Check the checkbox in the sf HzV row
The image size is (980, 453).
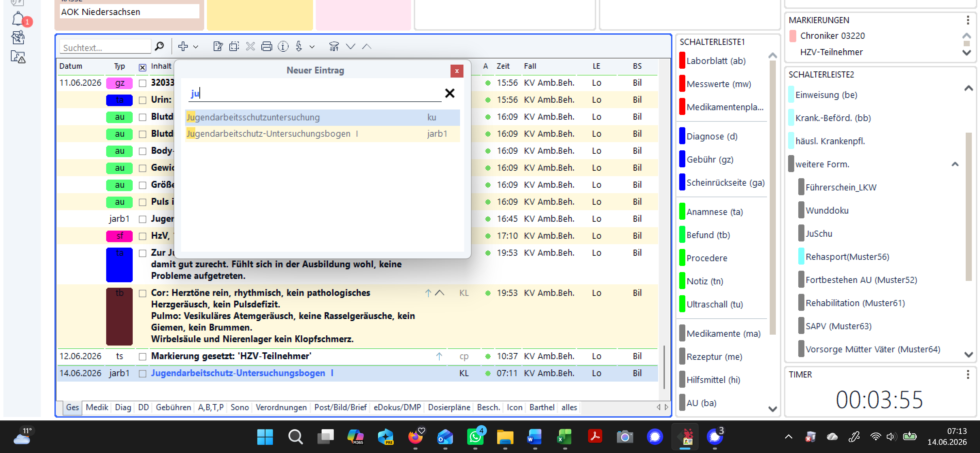tap(142, 236)
